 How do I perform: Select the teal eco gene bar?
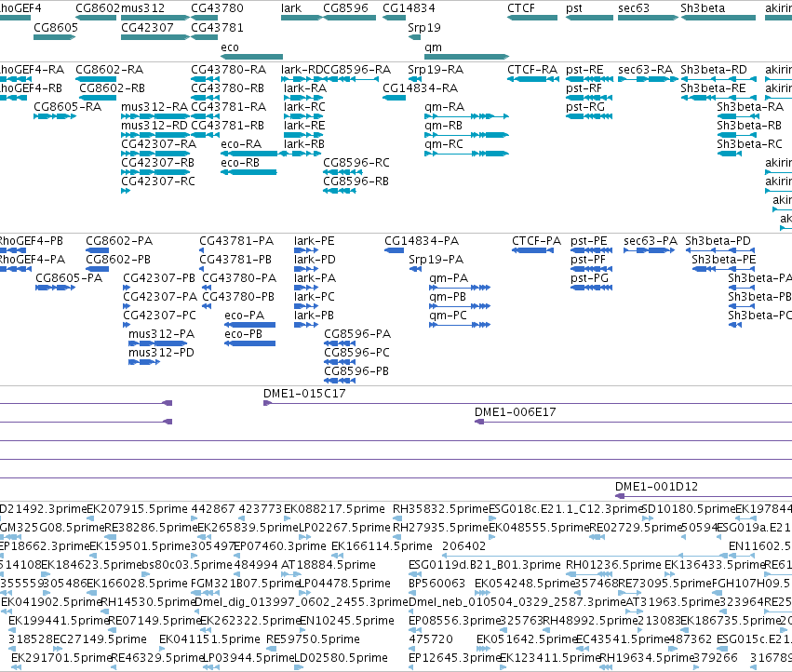tap(251, 57)
